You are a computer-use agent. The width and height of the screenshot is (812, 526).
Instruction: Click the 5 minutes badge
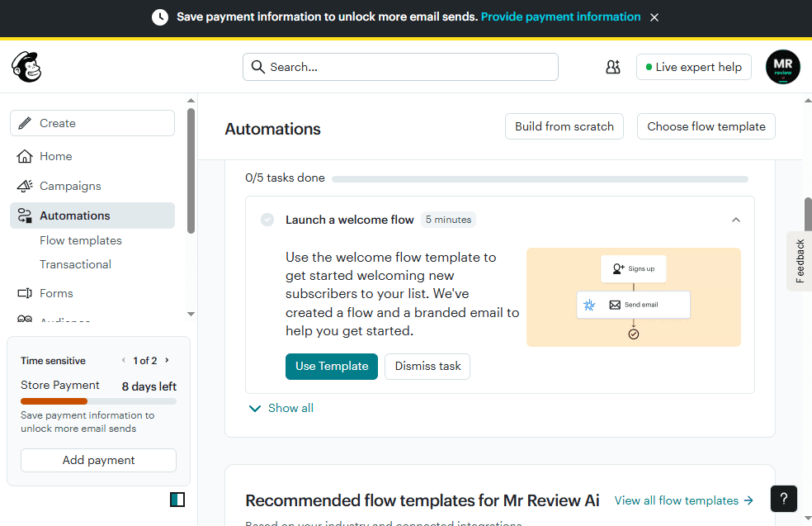(x=448, y=220)
